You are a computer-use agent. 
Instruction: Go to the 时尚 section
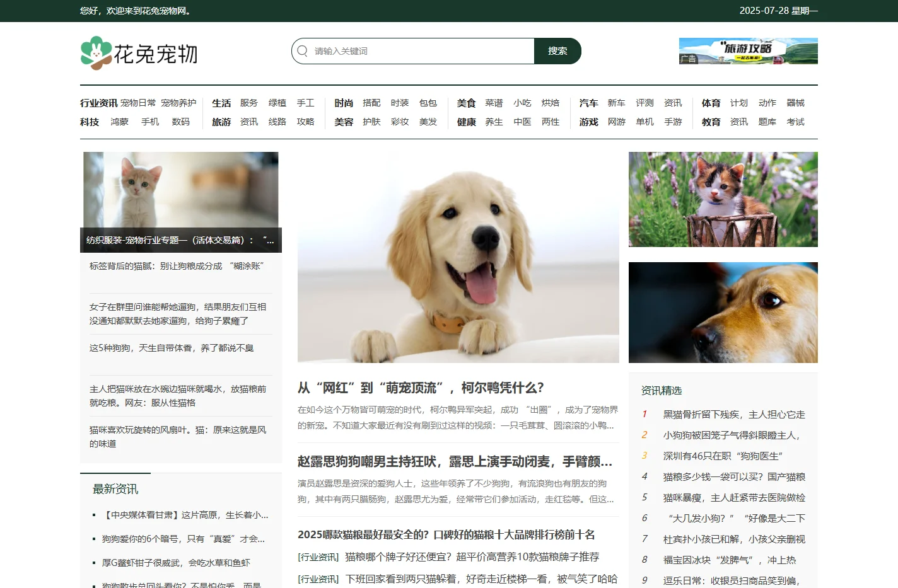(344, 103)
